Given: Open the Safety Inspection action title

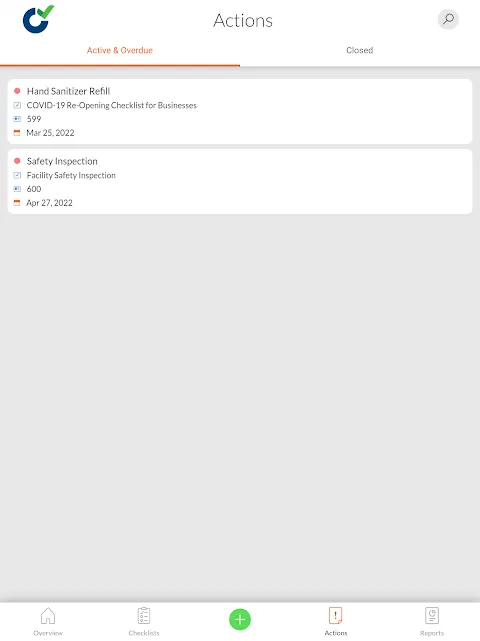Looking at the screenshot, I should point(62,161).
